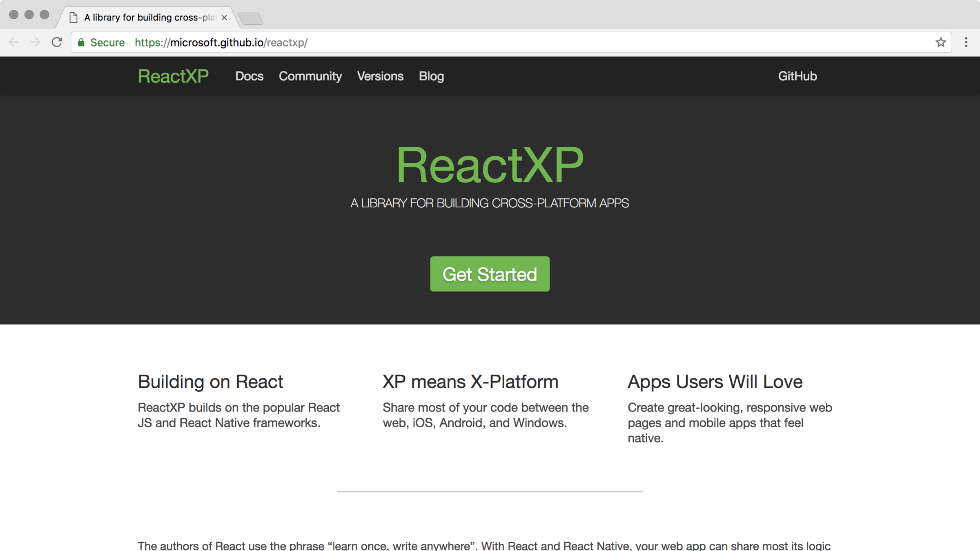The width and height of the screenshot is (980, 551).
Task: Visit the GitHub repository link
Action: (x=797, y=76)
